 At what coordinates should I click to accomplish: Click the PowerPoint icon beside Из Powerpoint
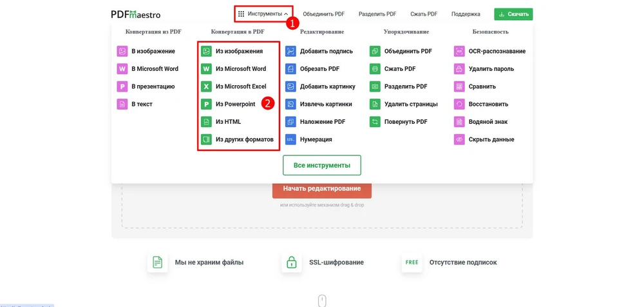click(206, 104)
